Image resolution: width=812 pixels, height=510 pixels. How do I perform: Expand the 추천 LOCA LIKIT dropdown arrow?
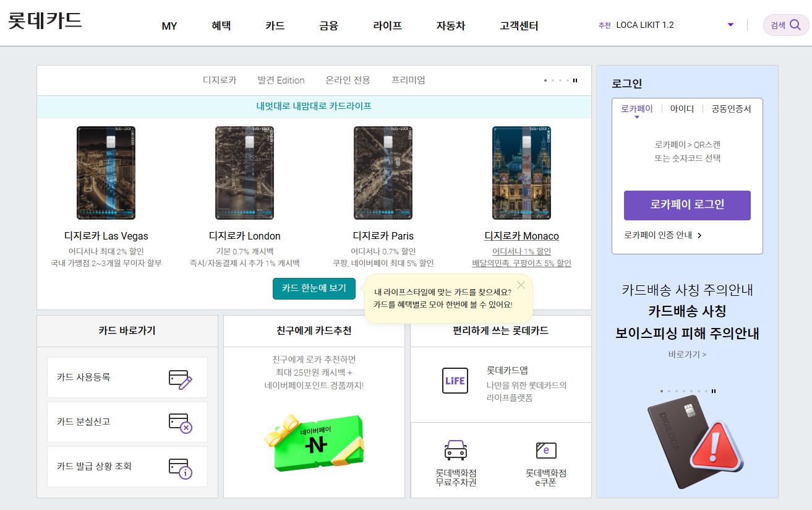(x=730, y=25)
